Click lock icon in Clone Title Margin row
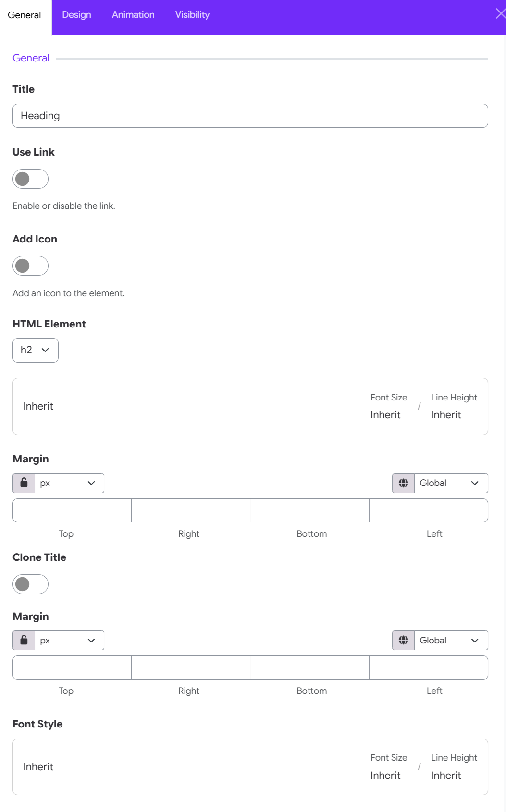The image size is (506, 812). click(24, 640)
